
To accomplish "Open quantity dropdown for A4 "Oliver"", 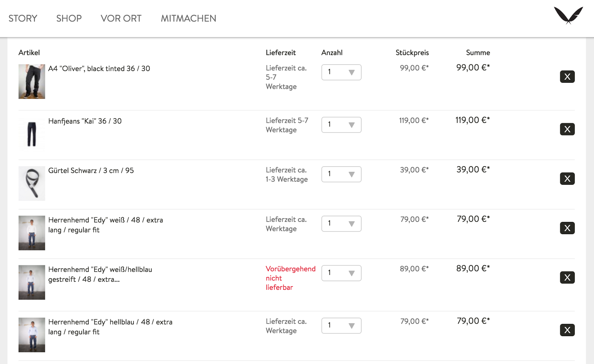I will click(341, 72).
